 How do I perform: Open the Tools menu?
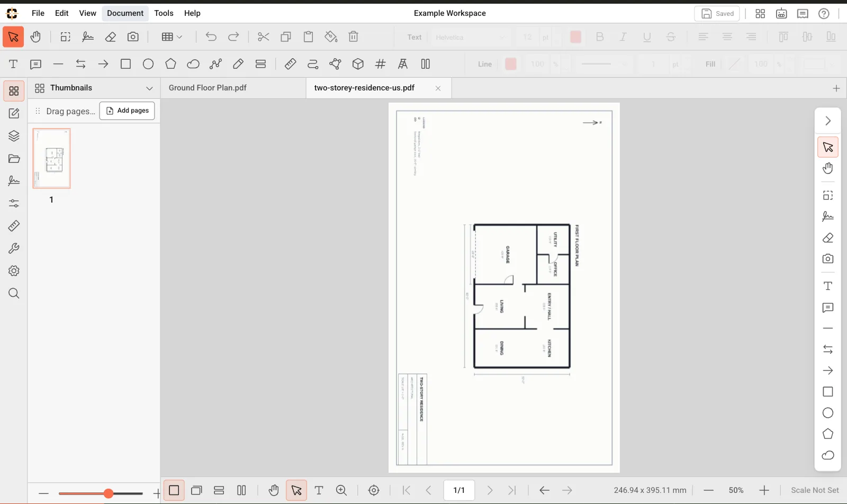pos(164,13)
